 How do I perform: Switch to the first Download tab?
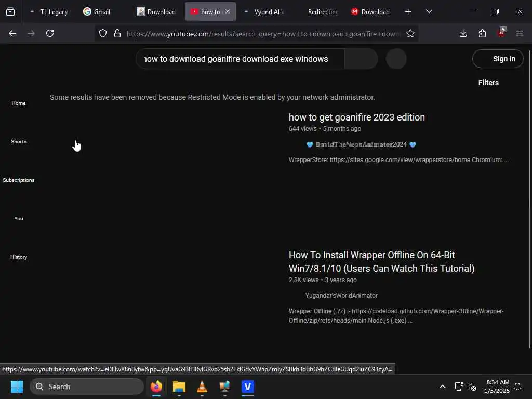[x=157, y=11]
